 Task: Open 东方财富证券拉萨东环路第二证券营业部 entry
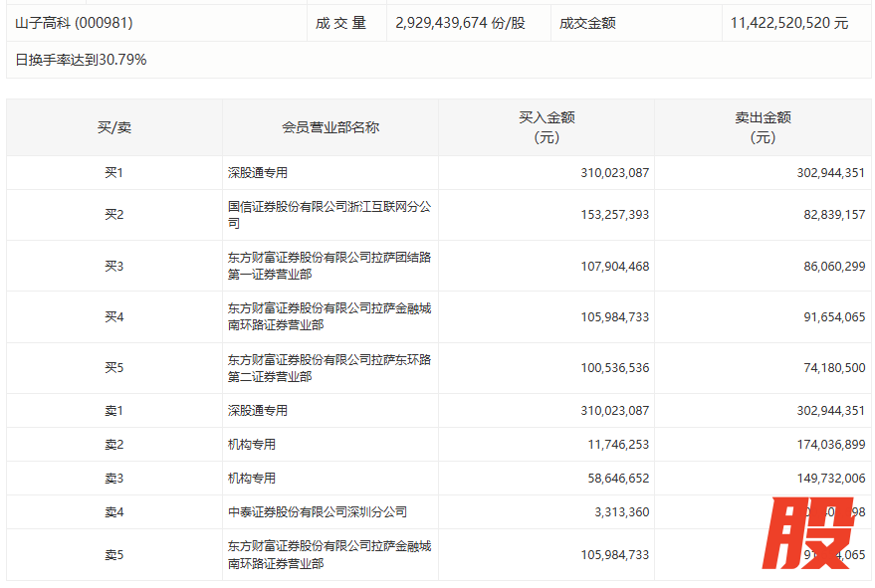329,368
